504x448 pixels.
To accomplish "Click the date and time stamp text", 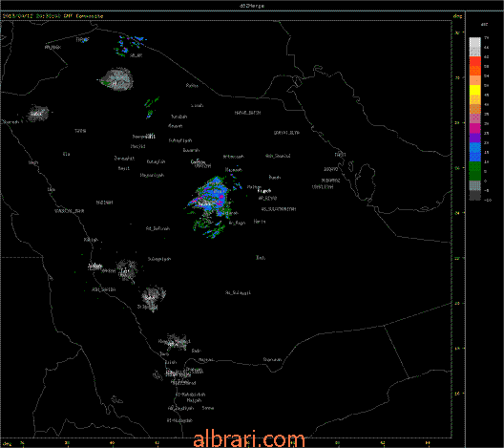I will click(37, 15).
